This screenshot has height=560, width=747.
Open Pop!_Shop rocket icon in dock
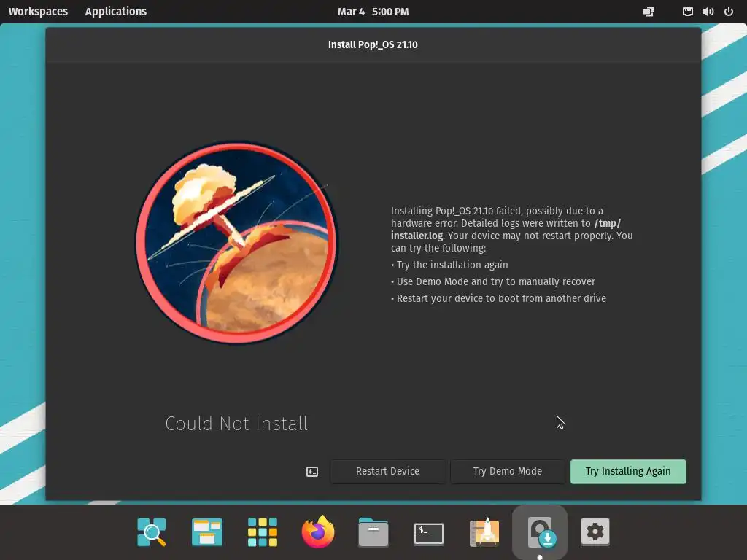[x=484, y=532]
